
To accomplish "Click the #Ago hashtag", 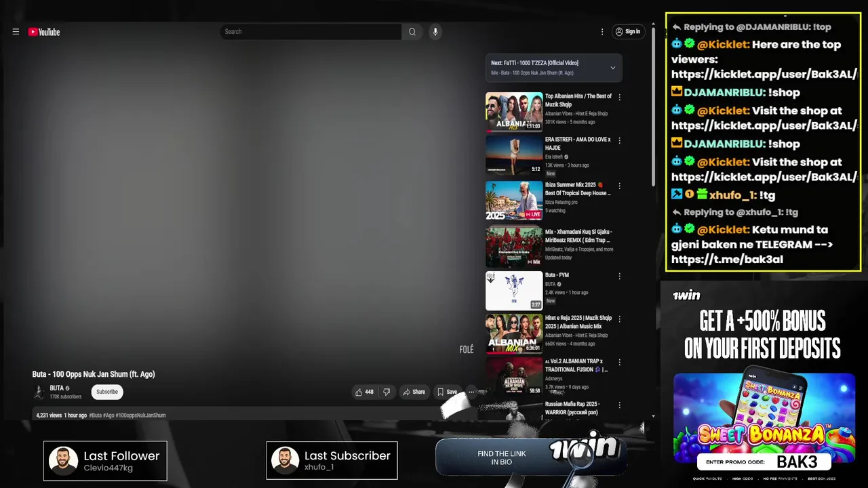I will tap(108, 415).
